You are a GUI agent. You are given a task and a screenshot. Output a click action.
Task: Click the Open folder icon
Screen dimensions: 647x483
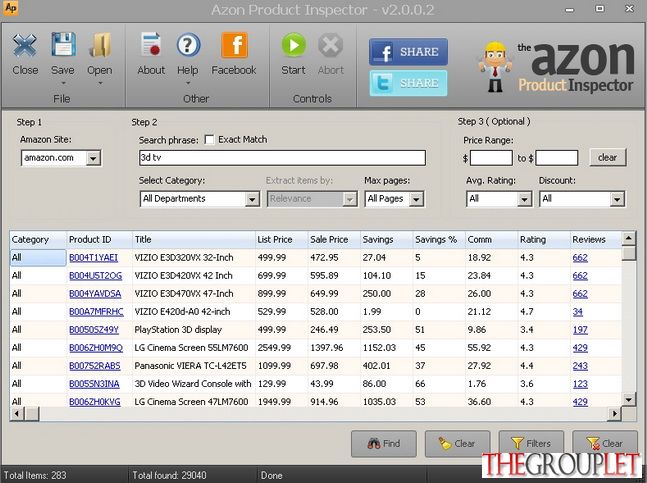click(99, 45)
